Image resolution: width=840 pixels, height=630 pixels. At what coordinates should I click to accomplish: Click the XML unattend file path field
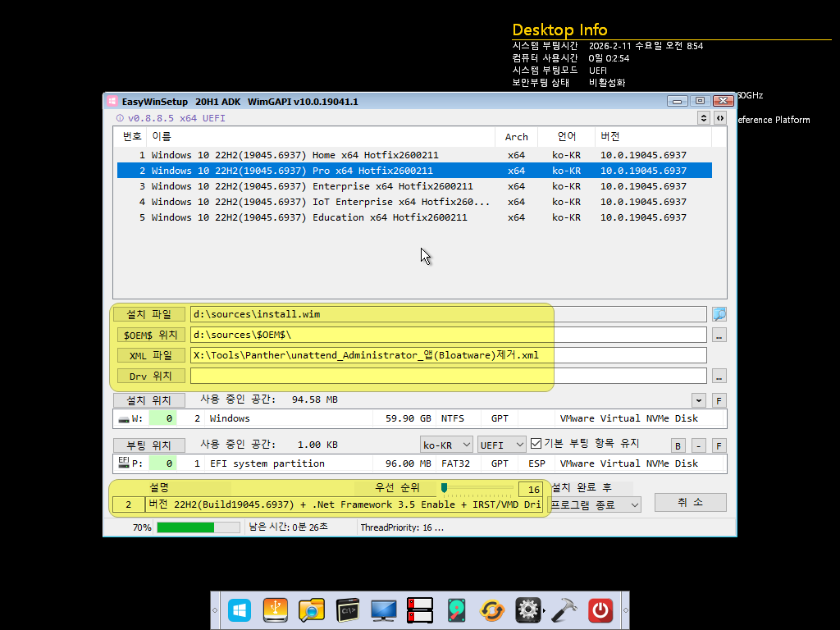(449, 355)
